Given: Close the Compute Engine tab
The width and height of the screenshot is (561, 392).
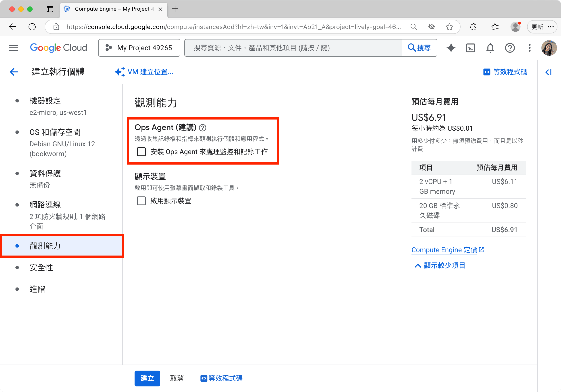Looking at the screenshot, I should click(x=160, y=9).
